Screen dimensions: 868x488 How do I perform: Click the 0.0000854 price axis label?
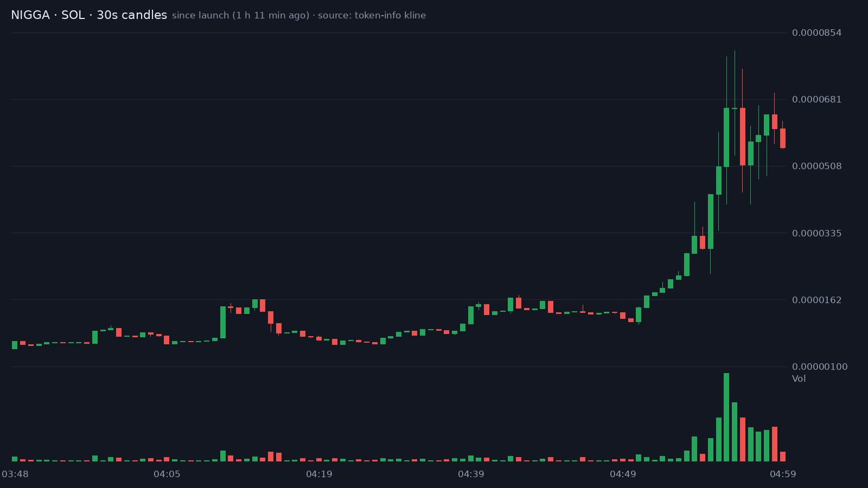(816, 33)
